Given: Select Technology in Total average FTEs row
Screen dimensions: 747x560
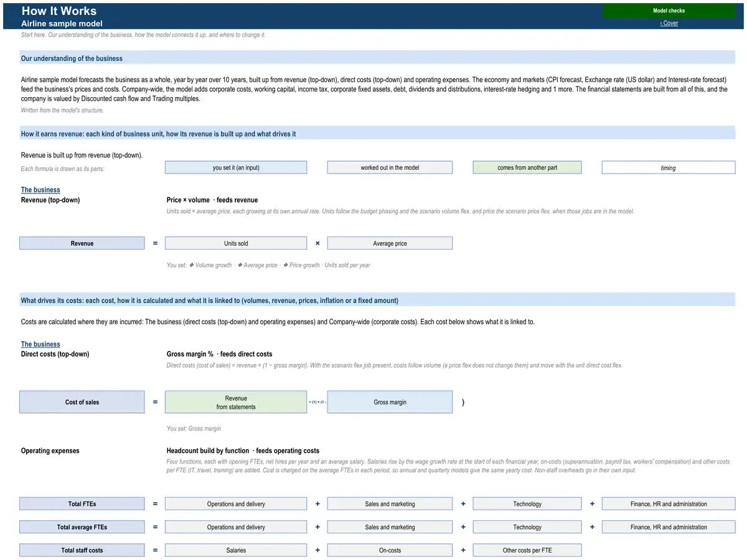Looking at the screenshot, I should click(527, 527).
